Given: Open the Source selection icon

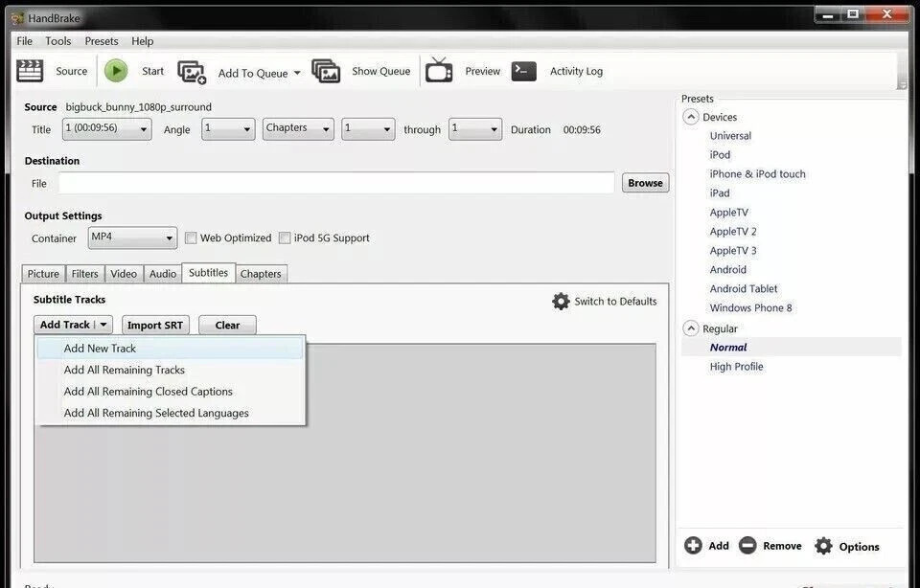Looking at the screenshot, I should coord(30,70).
